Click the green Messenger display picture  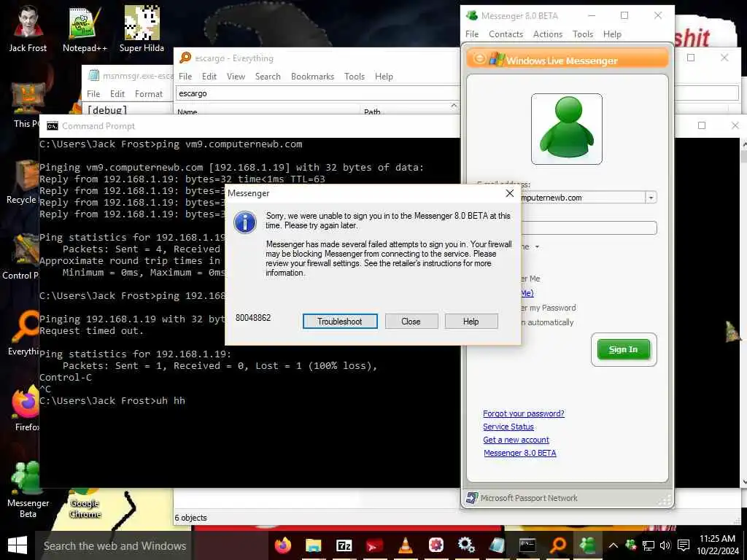tap(566, 129)
